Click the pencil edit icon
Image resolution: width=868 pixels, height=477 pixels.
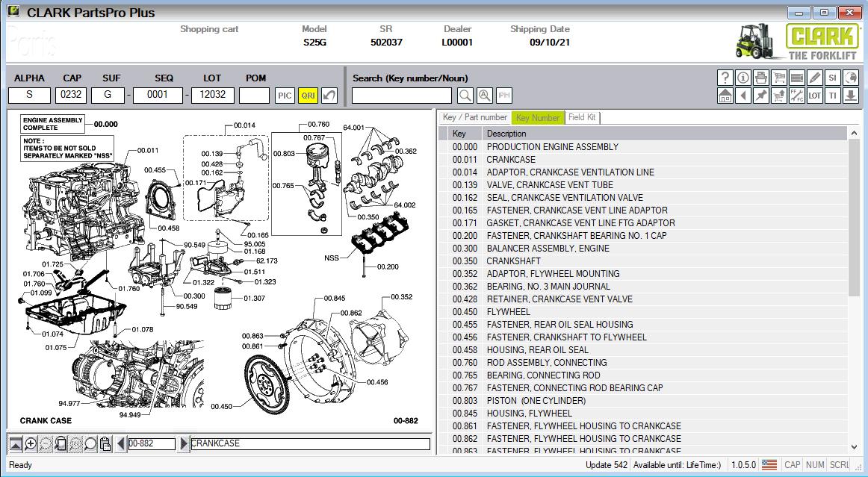(814, 78)
